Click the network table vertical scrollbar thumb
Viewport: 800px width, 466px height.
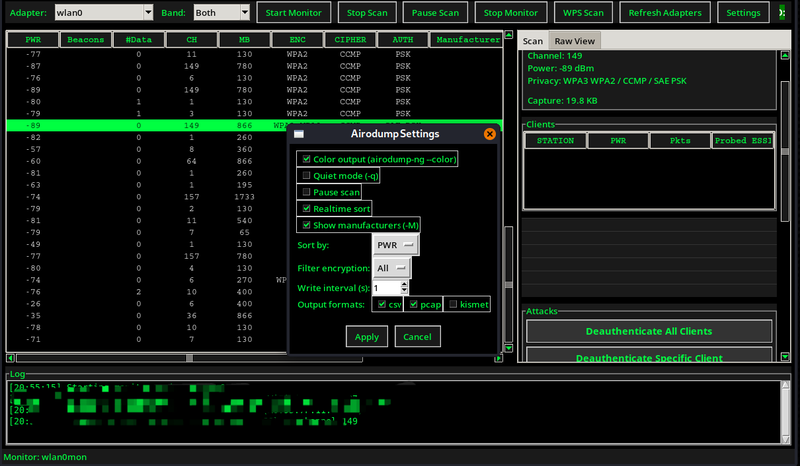[x=509, y=285]
